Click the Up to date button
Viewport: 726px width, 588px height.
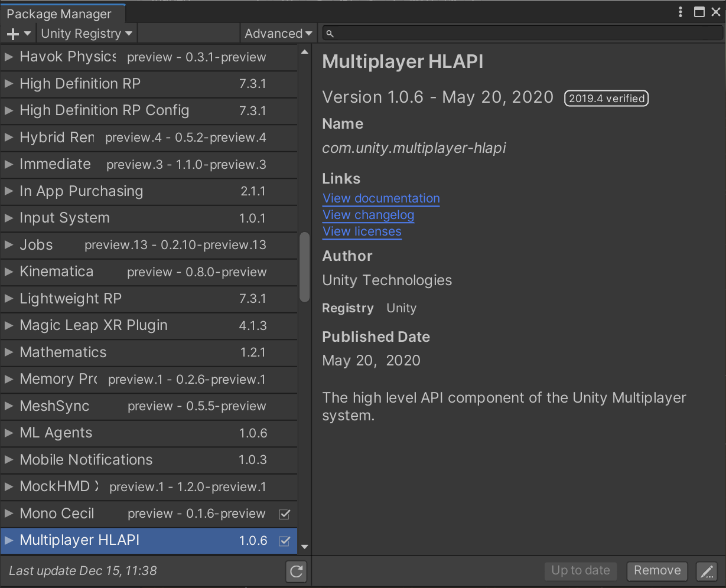coord(581,570)
